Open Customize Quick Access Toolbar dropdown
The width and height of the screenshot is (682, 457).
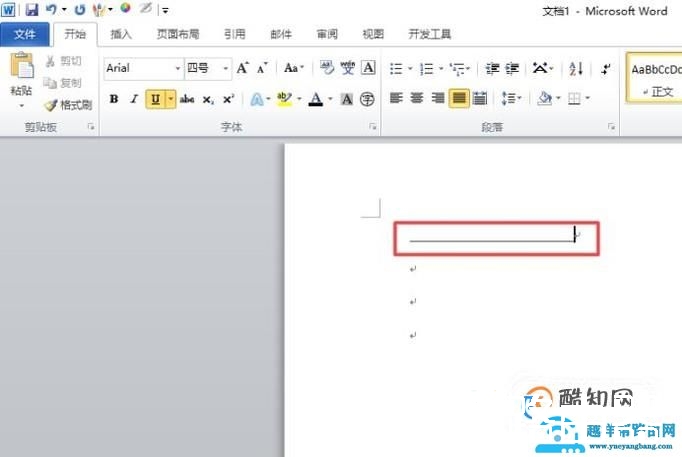(x=165, y=10)
